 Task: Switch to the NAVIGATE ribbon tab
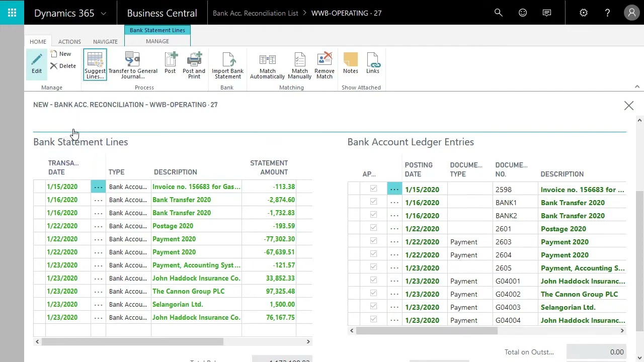105,42
